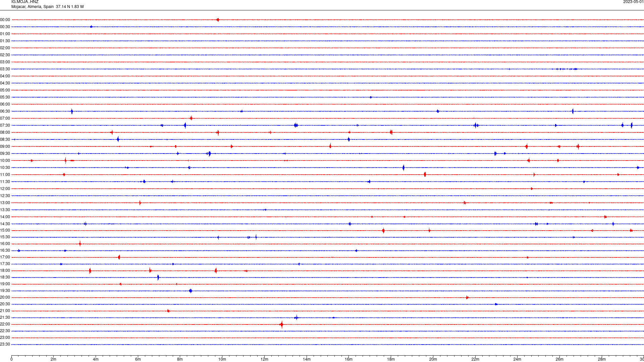Click the 10m tick label on time axis
The height and width of the screenshot is (362, 644).
pos(222,359)
